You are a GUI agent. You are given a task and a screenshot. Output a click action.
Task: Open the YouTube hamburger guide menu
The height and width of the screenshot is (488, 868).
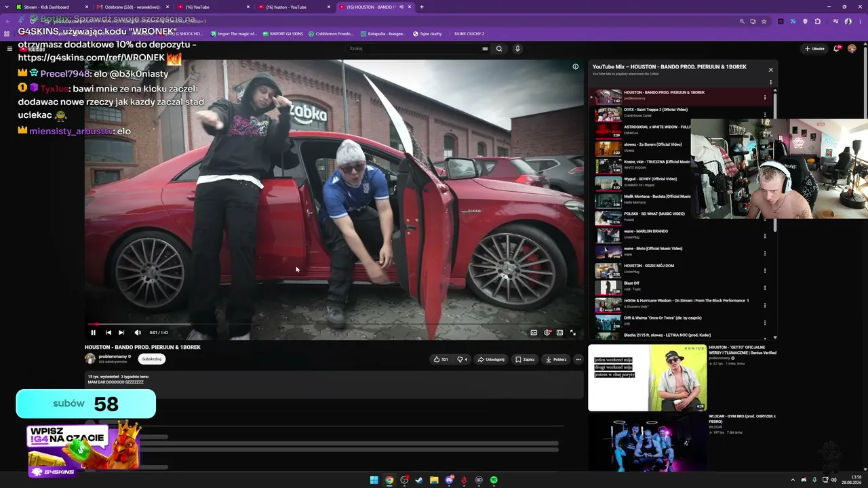tap(9, 49)
